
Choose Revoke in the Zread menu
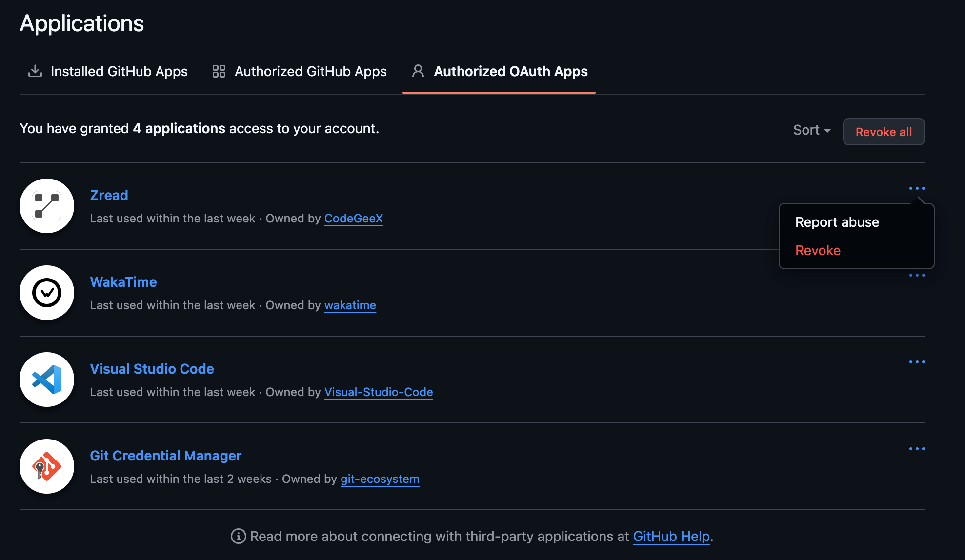pyautogui.click(x=818, y=251)
